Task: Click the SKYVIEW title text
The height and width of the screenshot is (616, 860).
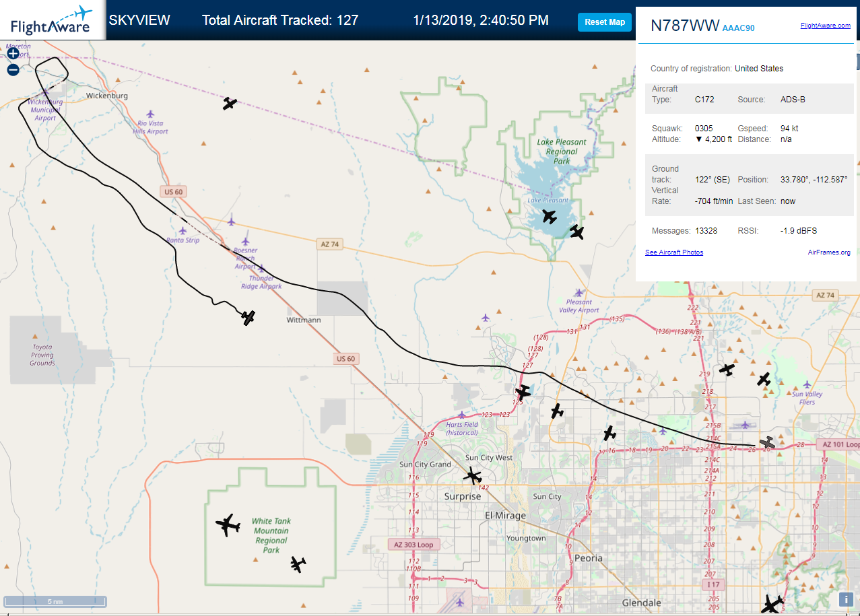Action: pyautogui.click(x=139, y=20)
